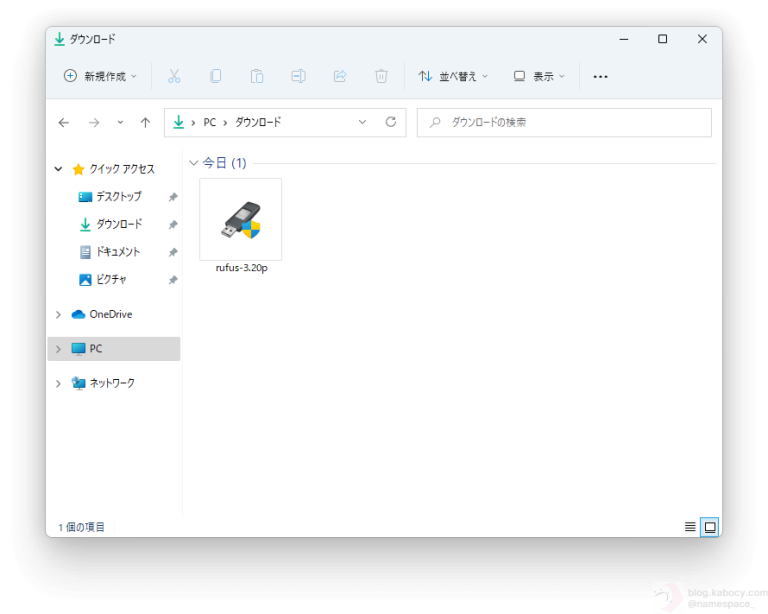Image resolution: width=768 pixels, height=614 pixels.
Task: Collapse the 今日 group header
Action: [194, 163]
